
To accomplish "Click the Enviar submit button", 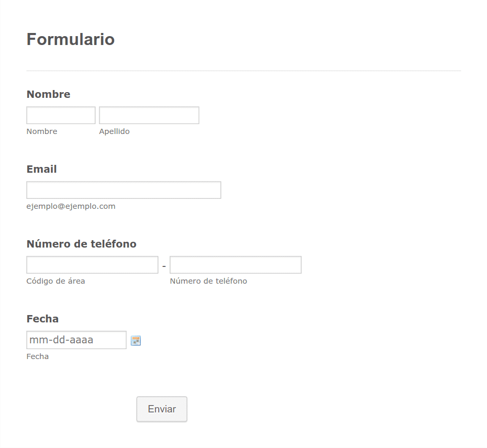I will point(162,409).
